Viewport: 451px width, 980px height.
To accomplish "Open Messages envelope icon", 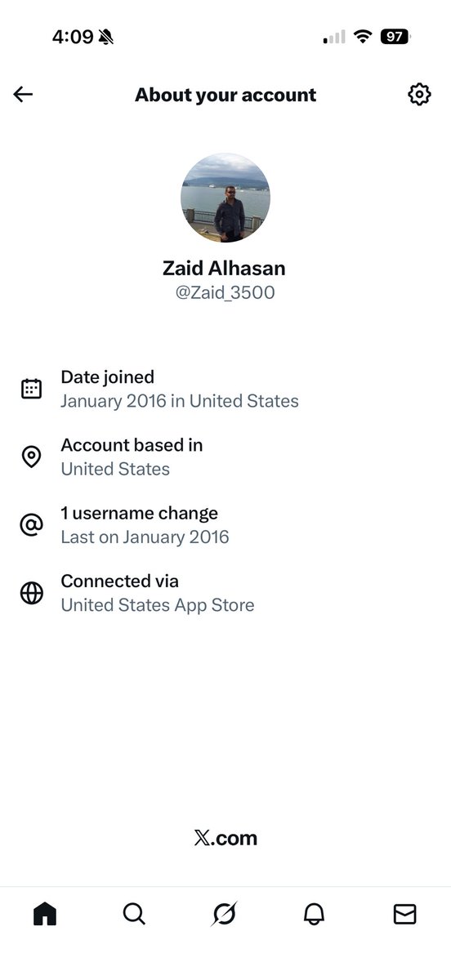I will (404, 914).
